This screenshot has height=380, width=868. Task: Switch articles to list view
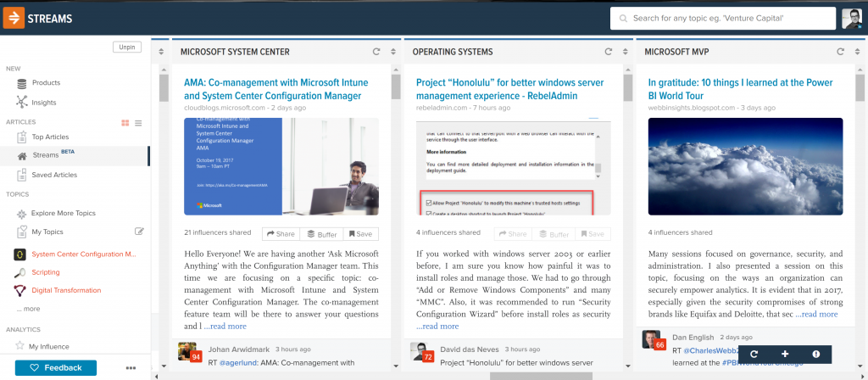[138, 122]
